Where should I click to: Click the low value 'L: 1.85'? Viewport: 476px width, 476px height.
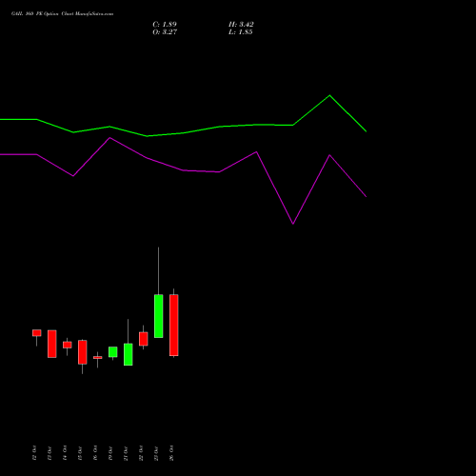[241, 32]
